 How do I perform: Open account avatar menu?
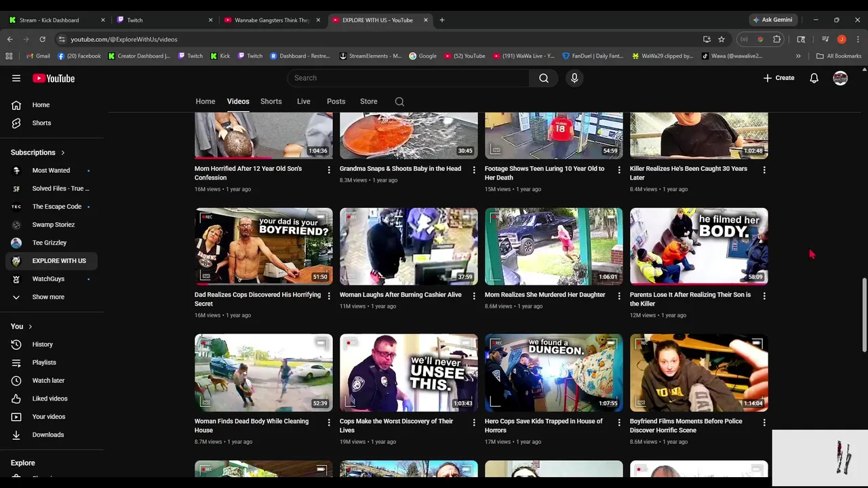[840, 78]
